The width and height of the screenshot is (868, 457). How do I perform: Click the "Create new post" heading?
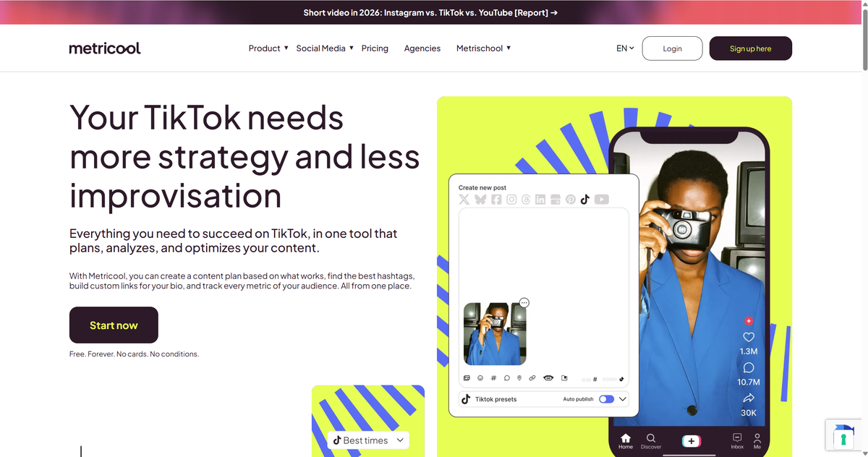tap(482, 187)
